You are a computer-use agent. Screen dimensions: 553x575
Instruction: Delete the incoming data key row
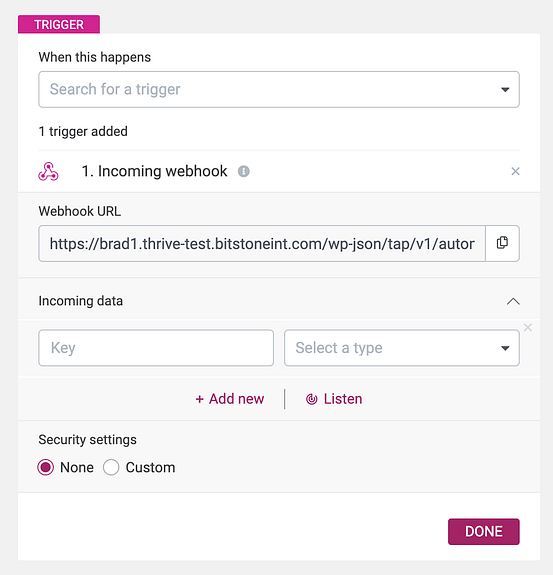coord(528,327)
